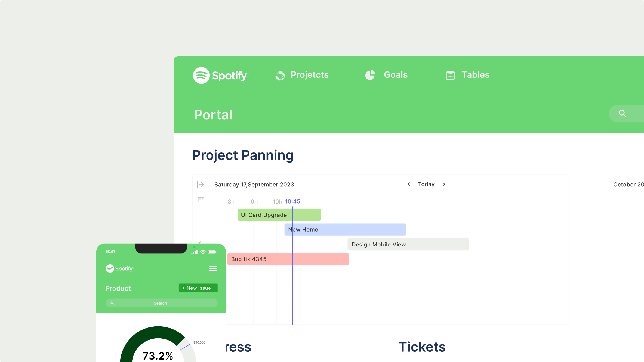This screenshot has height=362, width=644.
Task: Select the Bug fix 4345 task bar
Action: tap(288, 259)
